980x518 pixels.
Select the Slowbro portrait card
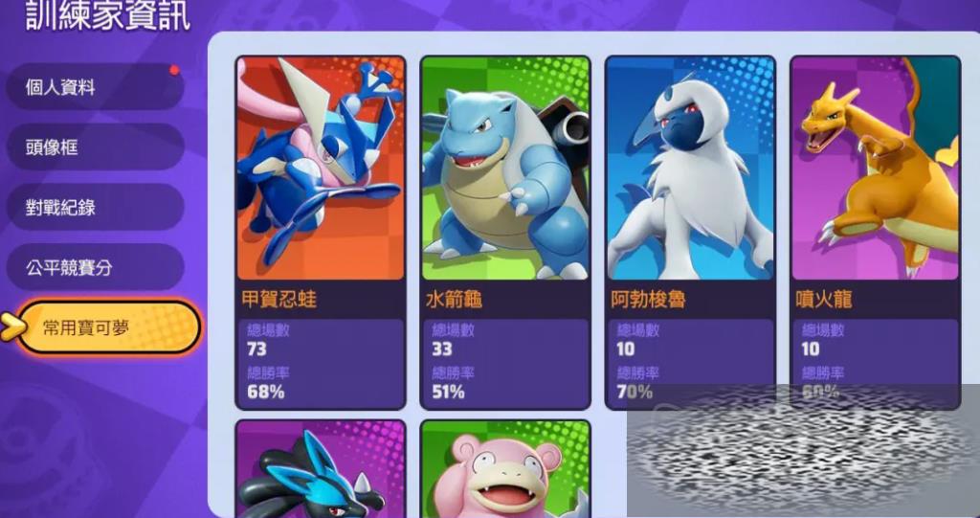pyautogui.click(x=505, y=469)
